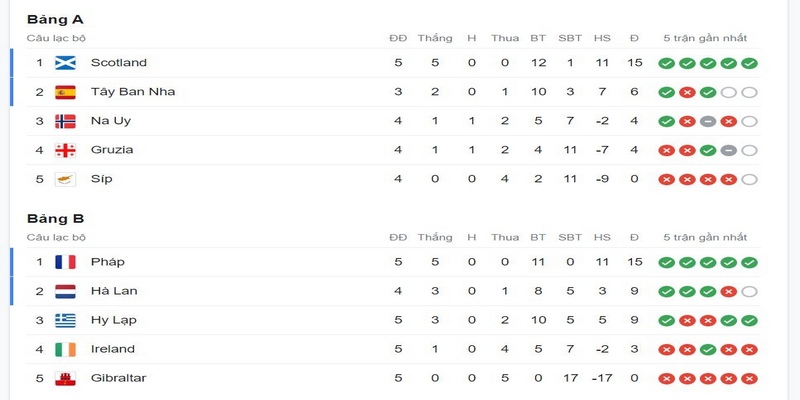Click the Netherlands flag beside Hà Lan
Viewport: 800px width, 400px height.
tap(65, 291)
